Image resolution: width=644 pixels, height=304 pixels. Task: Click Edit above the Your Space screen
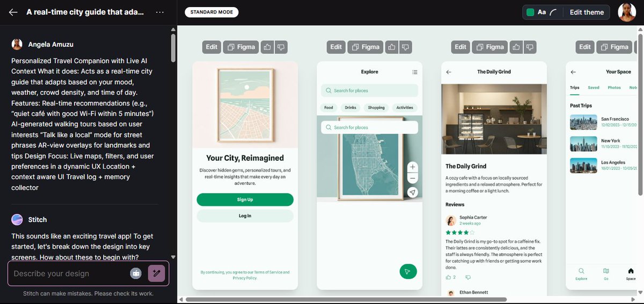[x=585, y=47]
